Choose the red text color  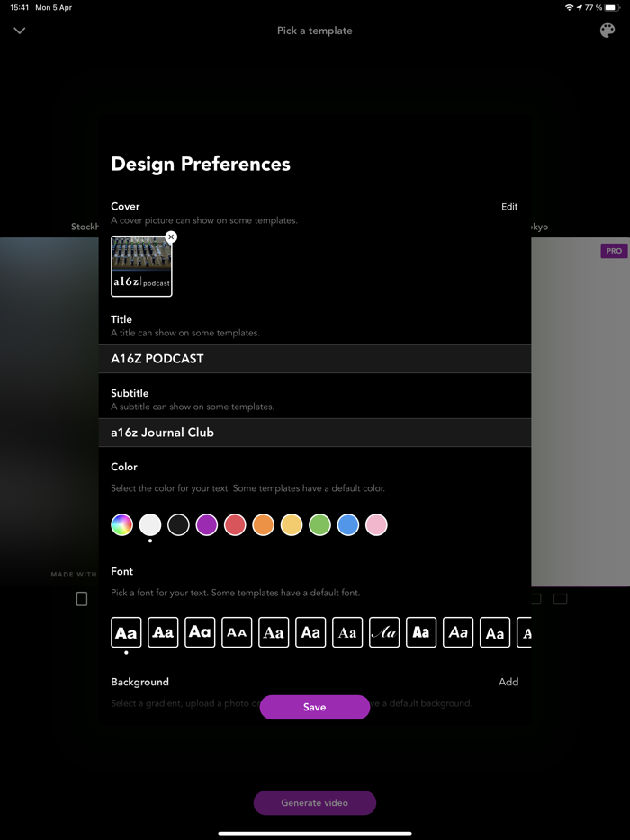coord(235,524)
